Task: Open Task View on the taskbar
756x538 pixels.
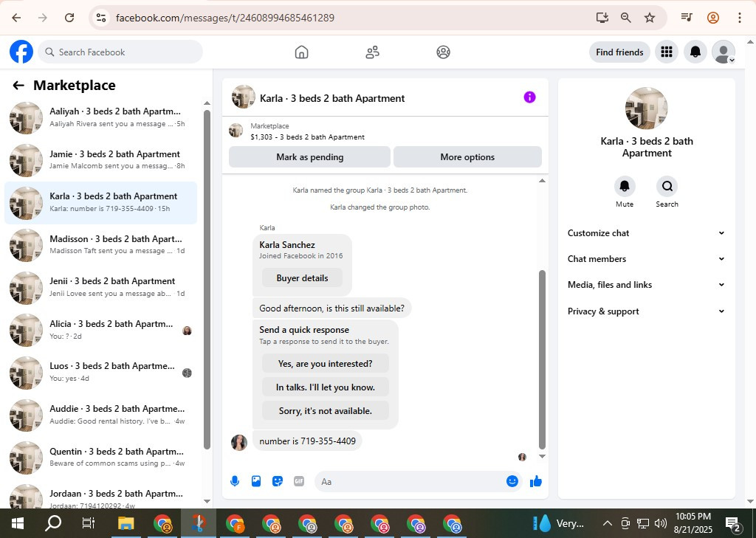Action: coord(89,523)
